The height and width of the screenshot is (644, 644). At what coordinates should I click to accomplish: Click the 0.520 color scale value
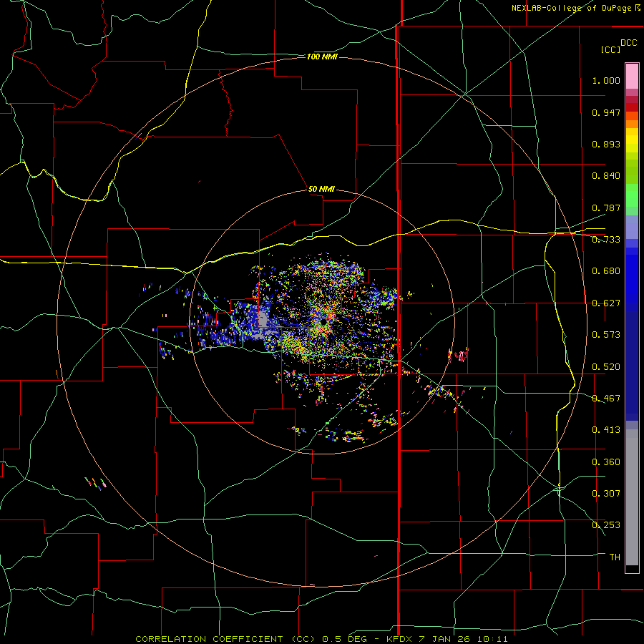tap(606, 367)
